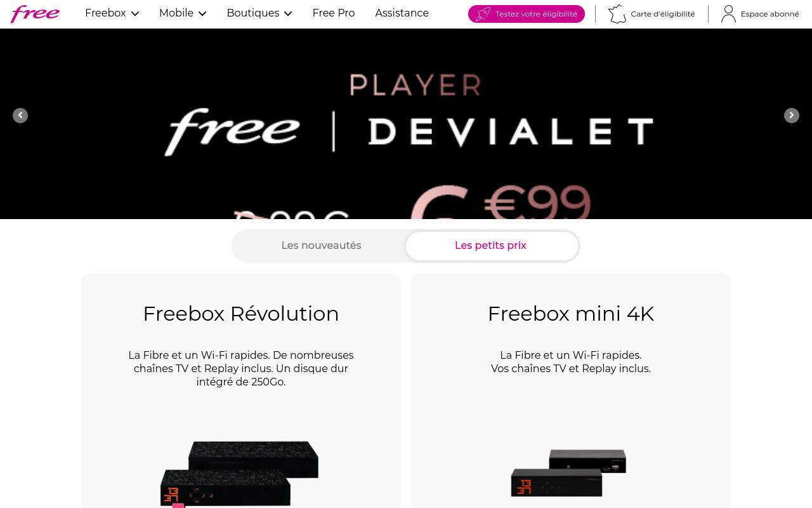812x508 pixels.
Task: Click the Player Free Devialet banner
Action: [x=406, y=124]
